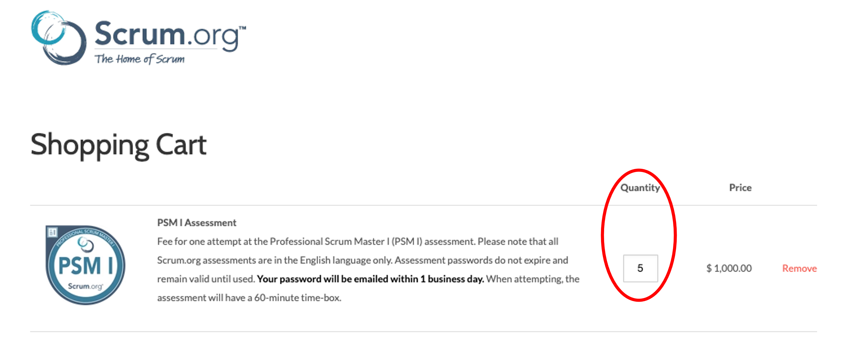Click the Price column header
The height and width of the screenshot is (340, 868).
(x=740, y=188)
